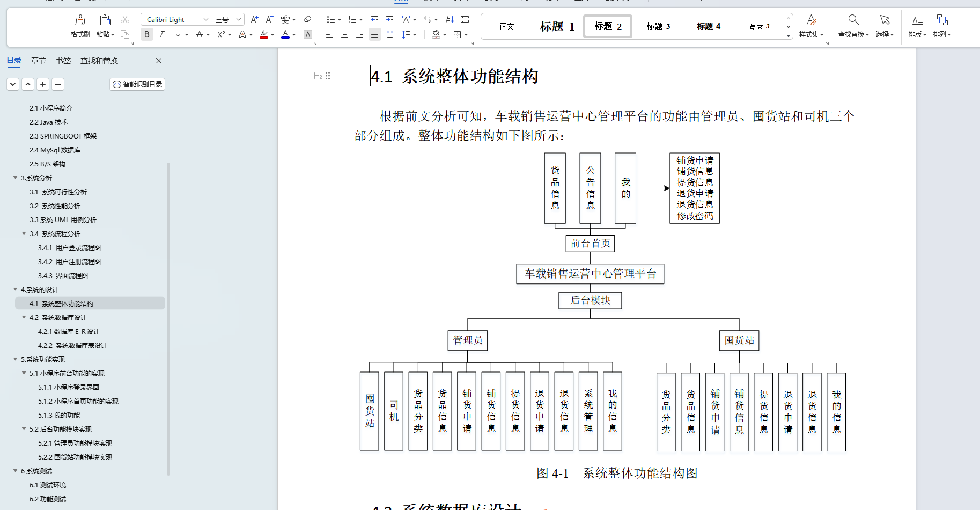
Task: Apply the 标题 4 style
Action: [x=709, y=26]
